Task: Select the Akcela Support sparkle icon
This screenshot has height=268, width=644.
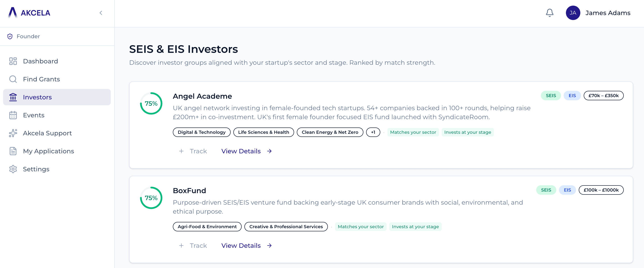Action: click(13, 133)
